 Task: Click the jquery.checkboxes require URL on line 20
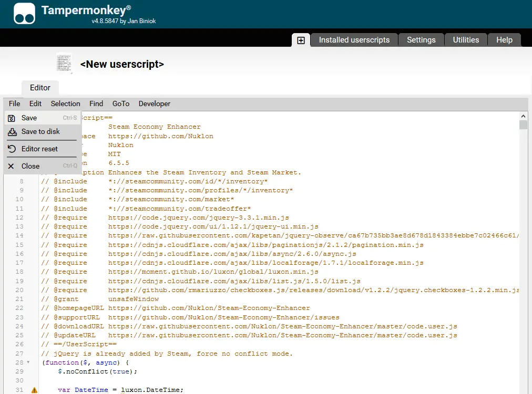coord(313,290)
